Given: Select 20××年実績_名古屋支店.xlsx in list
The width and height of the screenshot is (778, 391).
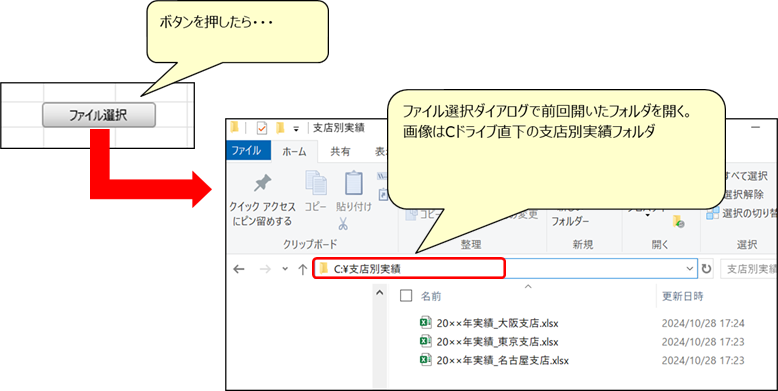Looking at the screenshot, I should (494, 360).
